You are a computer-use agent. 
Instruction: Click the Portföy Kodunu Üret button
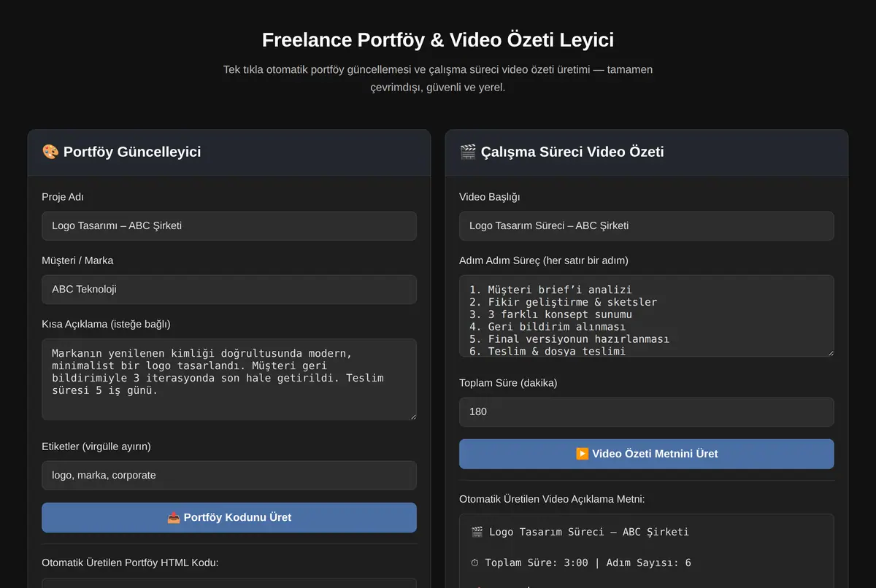coord(229,517)
